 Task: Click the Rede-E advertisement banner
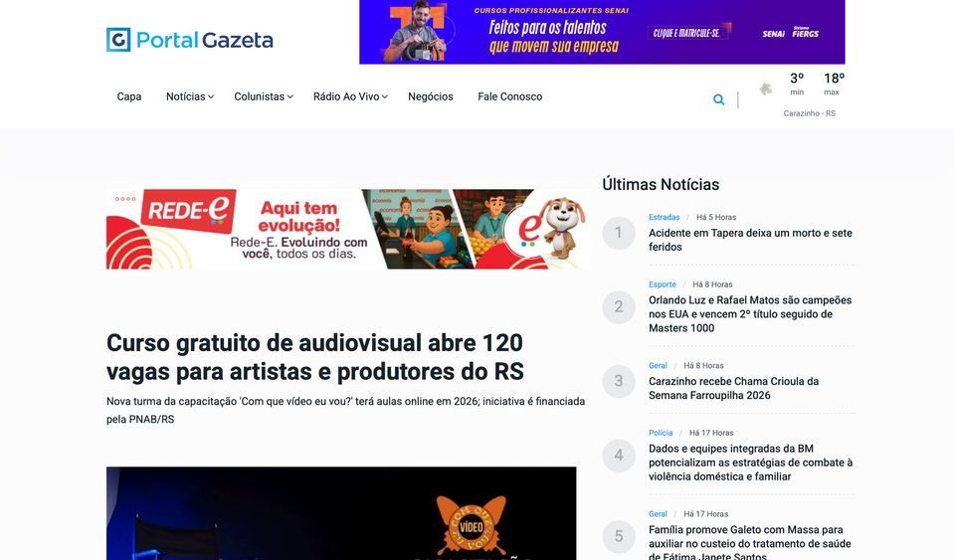click(x=348, y=229)
